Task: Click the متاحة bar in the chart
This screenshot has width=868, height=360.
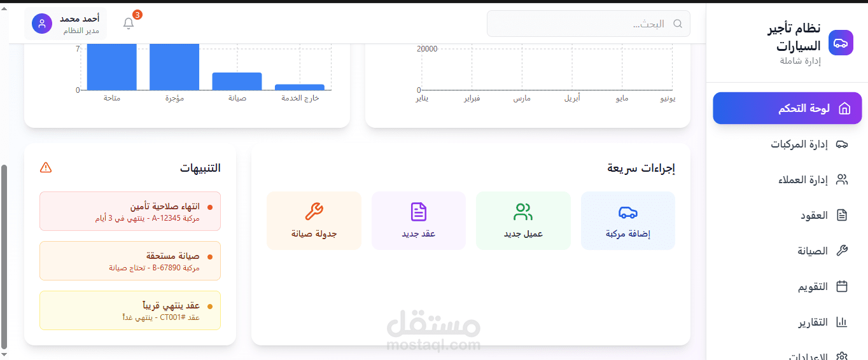Action: [112, 66]
